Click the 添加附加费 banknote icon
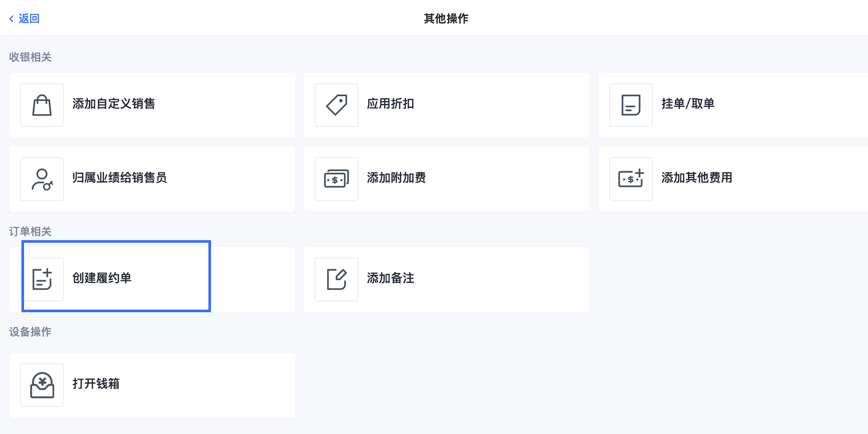 [x=337, y=179]
